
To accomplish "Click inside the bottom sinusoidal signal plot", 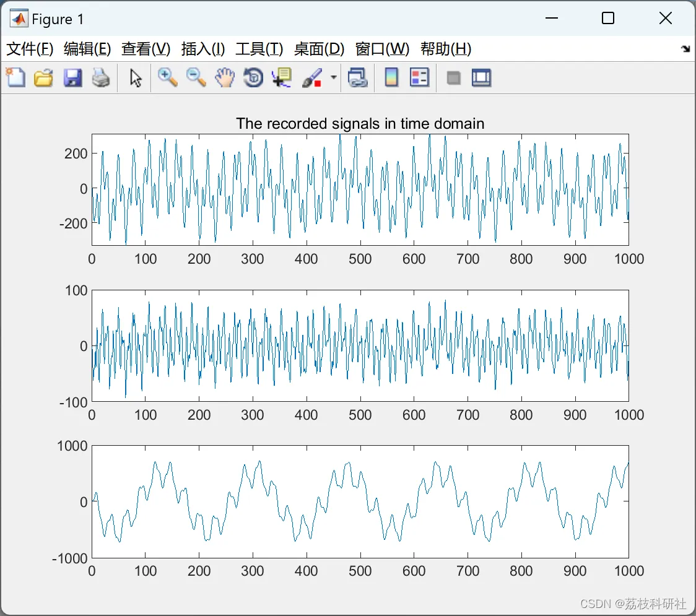I will point(360,501).
